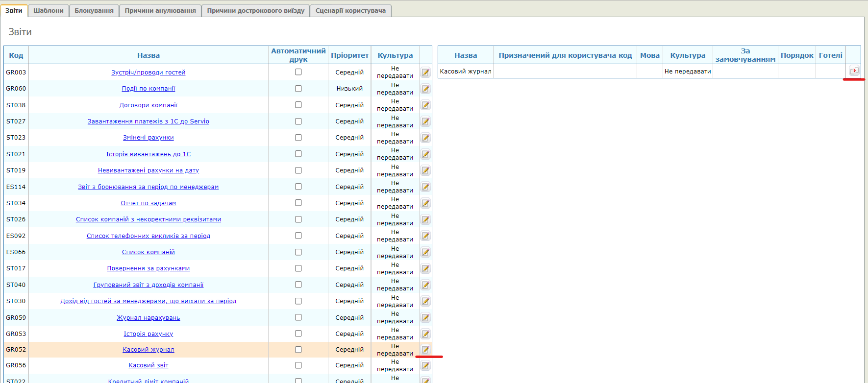The image size is (868, 383).
Task: Click the edit icon for report GR003
Action: pyautogui.click(x=425, y=72)
